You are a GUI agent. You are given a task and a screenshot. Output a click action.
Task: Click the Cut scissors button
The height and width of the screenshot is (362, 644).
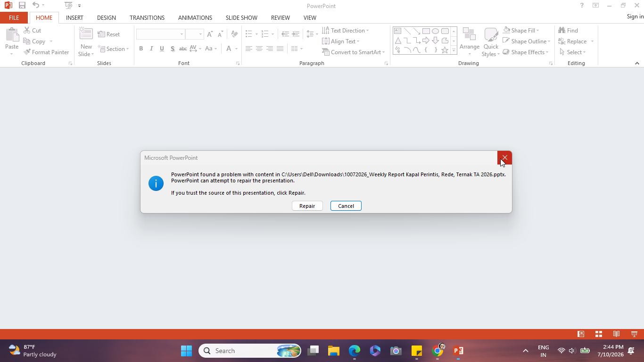click(33, 30)
